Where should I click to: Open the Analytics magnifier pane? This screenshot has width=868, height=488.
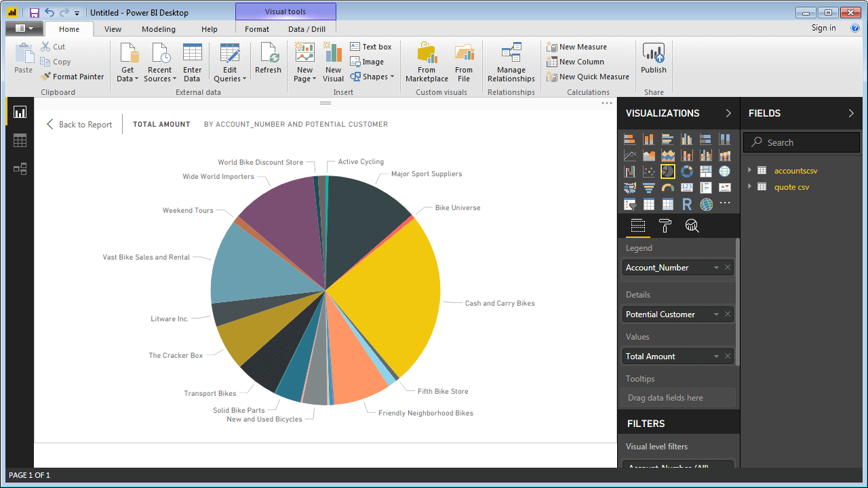click(692, 226)
